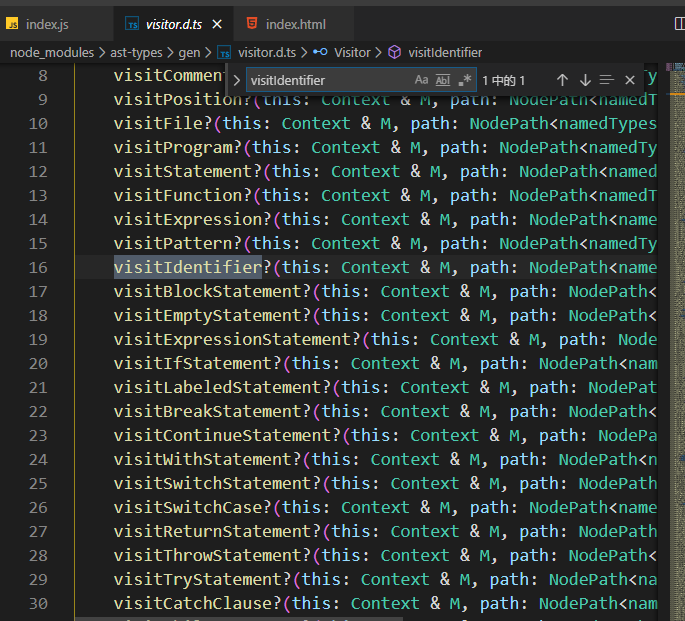
Task: Open visitor.d.ts breadcrumb file
Action: pyautogui.click(x=267, y=53)
